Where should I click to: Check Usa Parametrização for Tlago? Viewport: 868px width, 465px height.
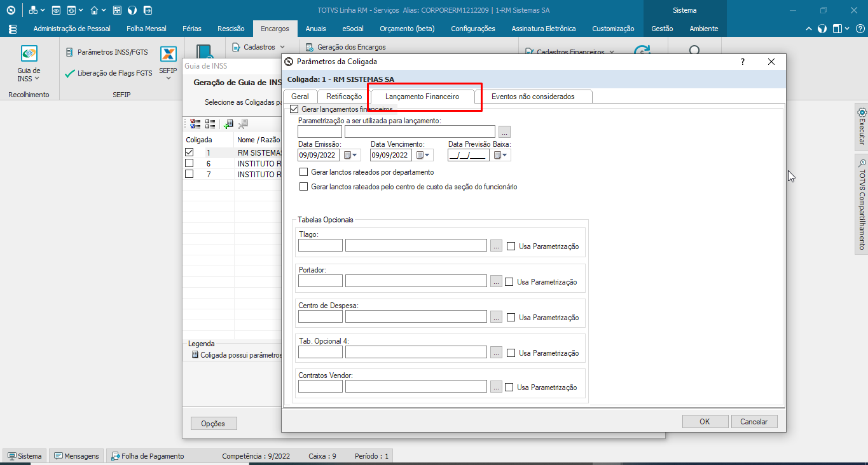(x=511, y=246)
